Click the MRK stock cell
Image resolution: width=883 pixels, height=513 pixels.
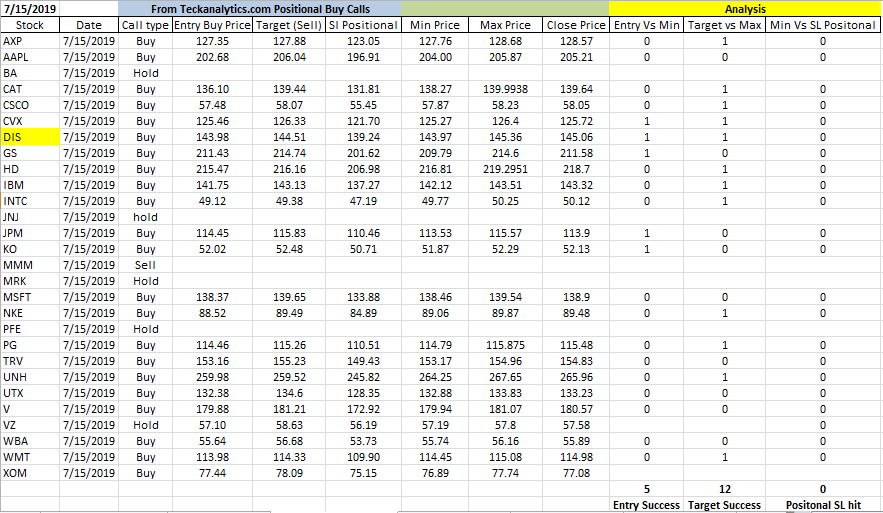[x=30, y=281]
